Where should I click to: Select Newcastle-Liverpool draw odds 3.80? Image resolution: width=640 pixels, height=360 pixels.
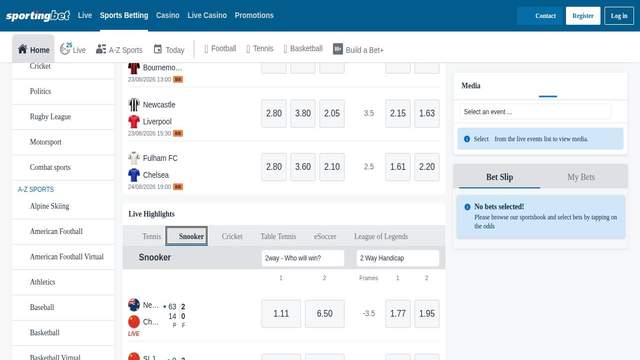click(x=303, y=113)
